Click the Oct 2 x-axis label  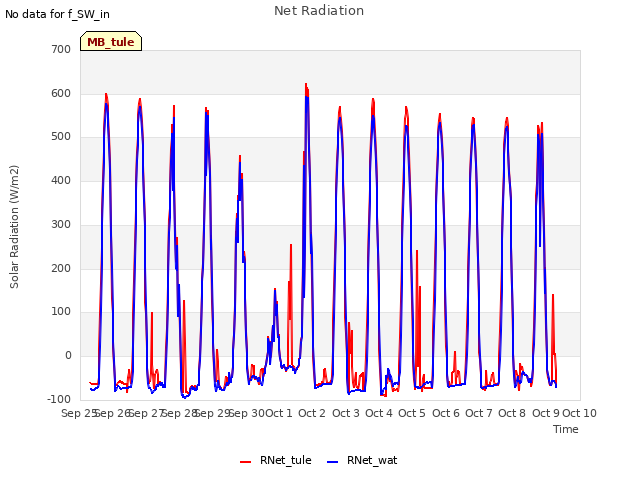point(312,413)
